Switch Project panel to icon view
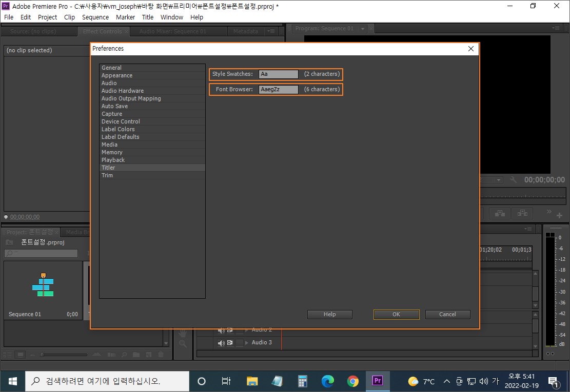Viewport: 570px width, 392px height. pyautogui.click(x=21, y=355)
